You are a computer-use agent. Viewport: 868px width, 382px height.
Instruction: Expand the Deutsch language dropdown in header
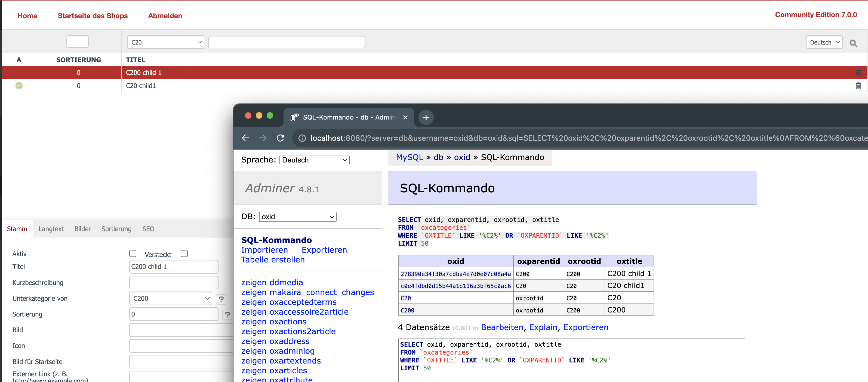coord(824,42)
